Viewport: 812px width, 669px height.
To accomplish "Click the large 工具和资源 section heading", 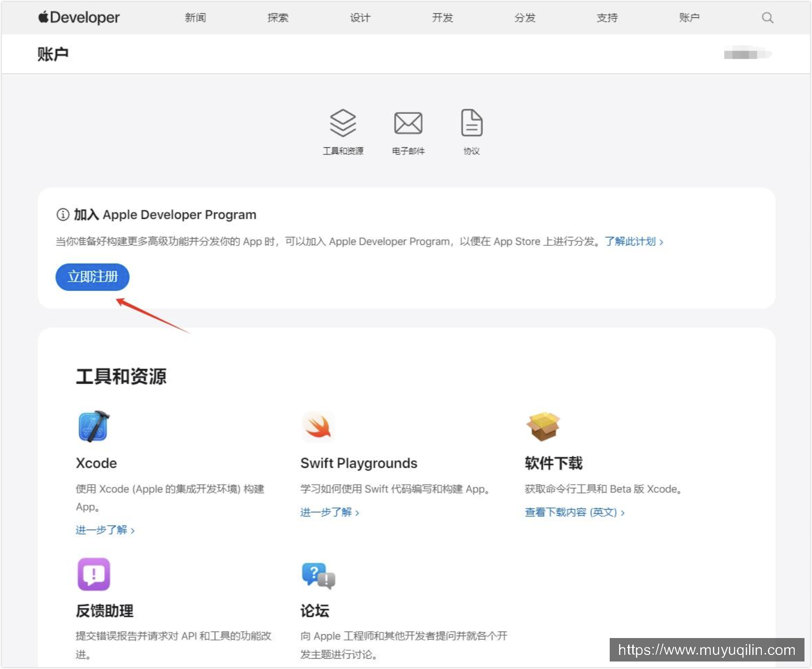I will coord(121,377).
